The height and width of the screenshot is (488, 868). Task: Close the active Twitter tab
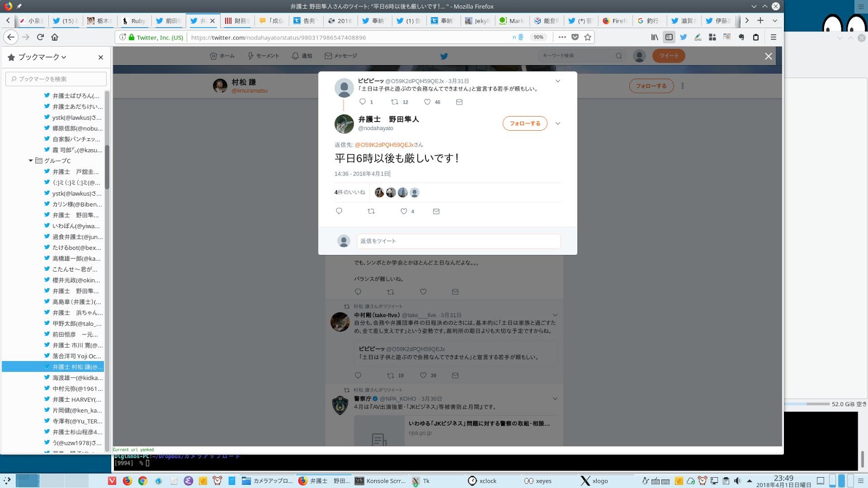(x=212, y=21)
